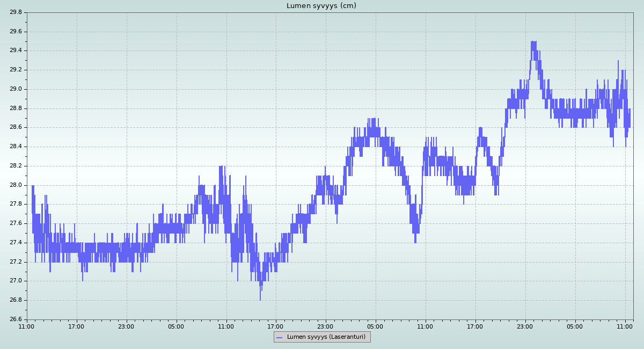Click the 29.0 value on the vertical axis
644x349 pixels.
point(16,89)
